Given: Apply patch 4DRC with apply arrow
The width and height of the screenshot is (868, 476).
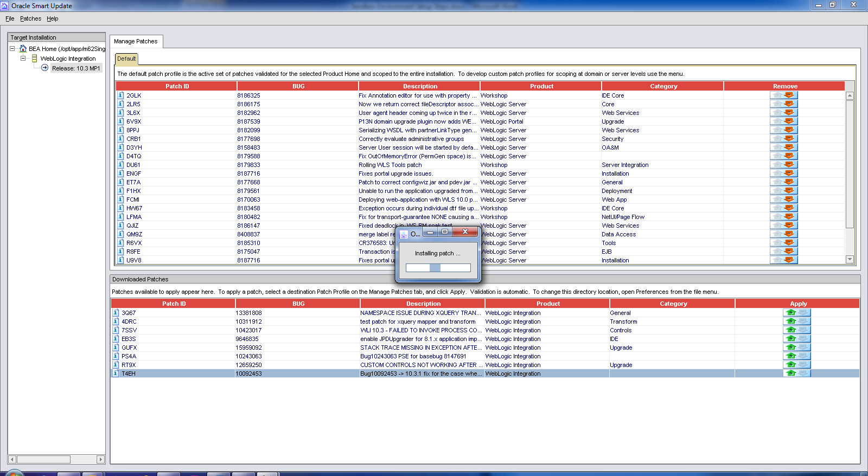Looking at the screenshot, I should pos(791,321).
